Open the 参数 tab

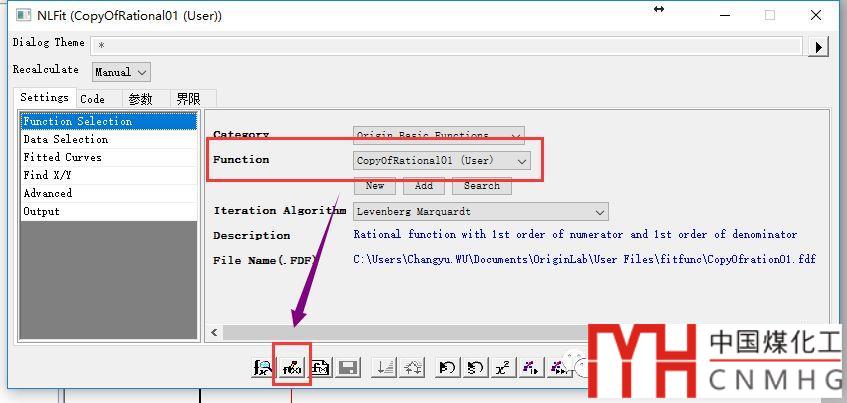point(141,99)
